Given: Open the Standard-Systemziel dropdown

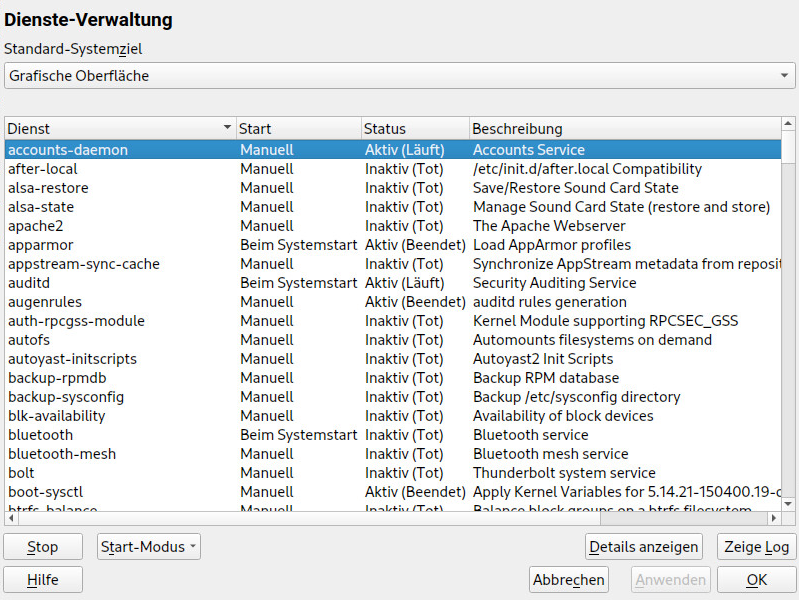Looking at the screenshot, I should (399, 75).
